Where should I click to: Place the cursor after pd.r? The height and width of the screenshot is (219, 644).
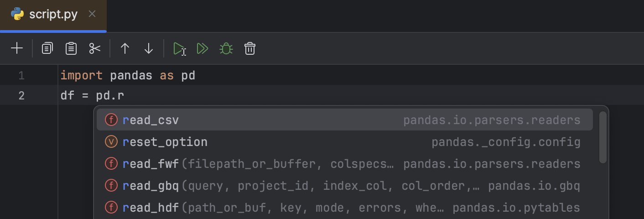pyautogui.click(x=125, y=96)
